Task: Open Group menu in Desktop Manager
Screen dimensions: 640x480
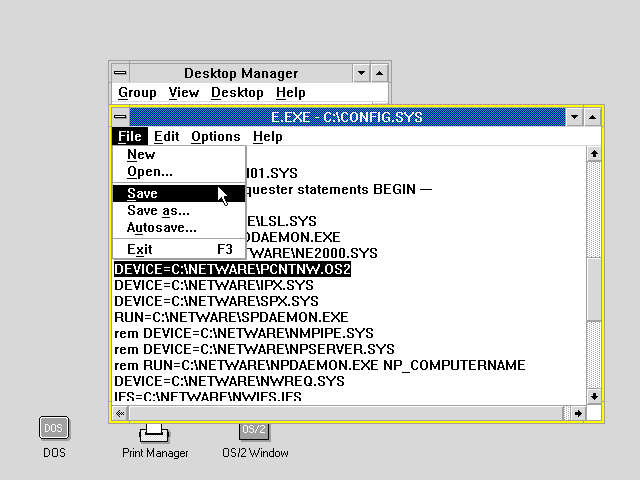Action: pos(137,93)
